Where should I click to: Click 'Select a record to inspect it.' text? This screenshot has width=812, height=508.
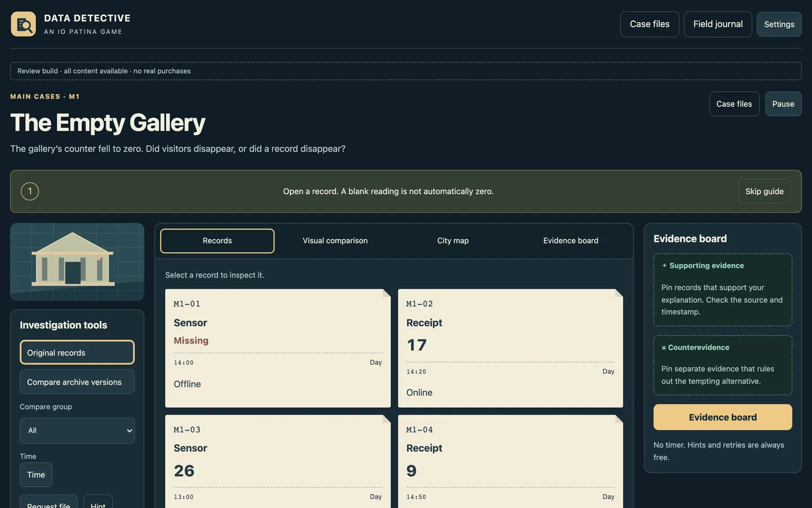[215, 275]
